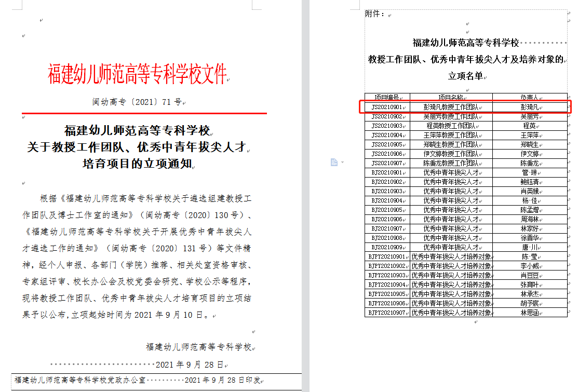Viewport: 578px width, 392px height.
Task: Click the document number '闽幼高专〔2021〕71号'
Action: click(137, 102)
